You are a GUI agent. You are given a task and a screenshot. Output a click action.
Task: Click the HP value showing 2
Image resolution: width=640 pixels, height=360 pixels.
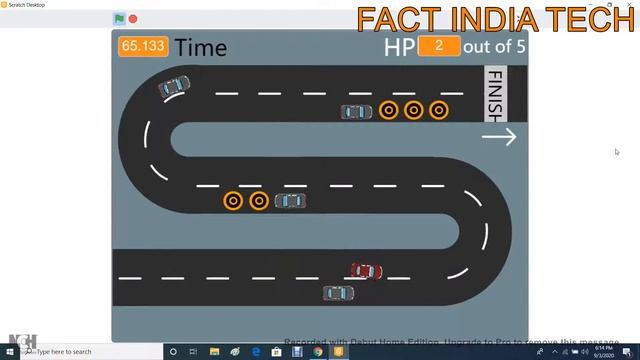(x=439, y=46)
